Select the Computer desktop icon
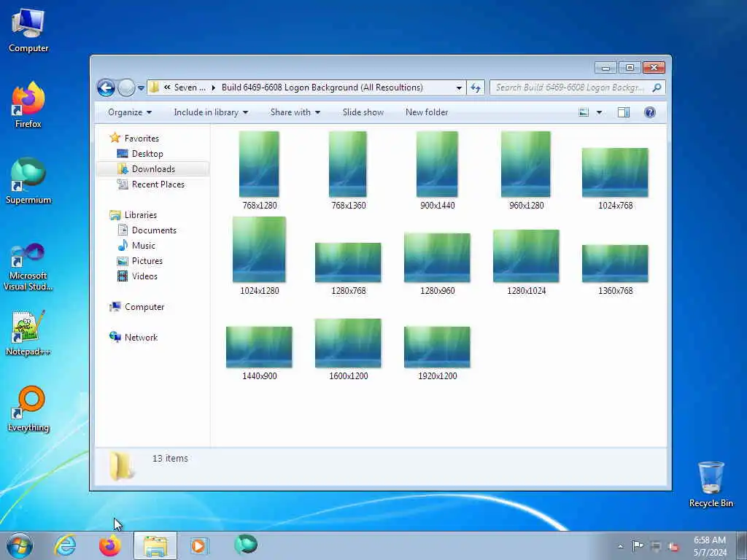 [28, 31]
